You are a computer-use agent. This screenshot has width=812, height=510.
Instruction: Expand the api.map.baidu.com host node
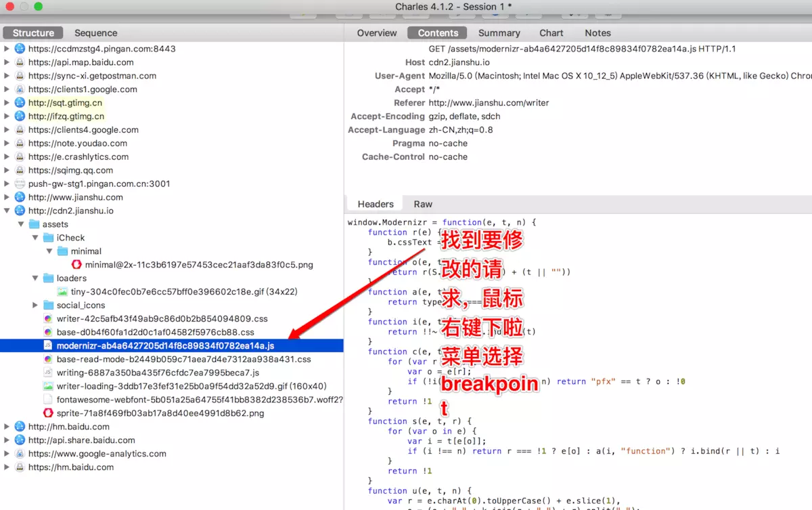[7, 62]
